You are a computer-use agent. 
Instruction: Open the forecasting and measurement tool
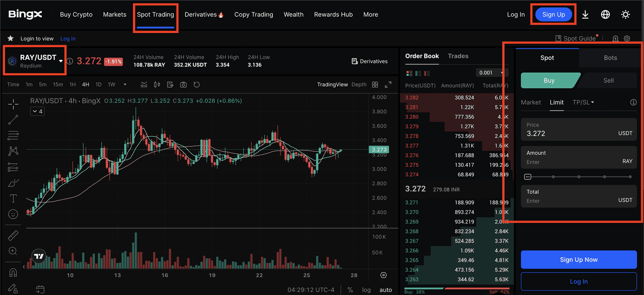[x=14, y=166]
